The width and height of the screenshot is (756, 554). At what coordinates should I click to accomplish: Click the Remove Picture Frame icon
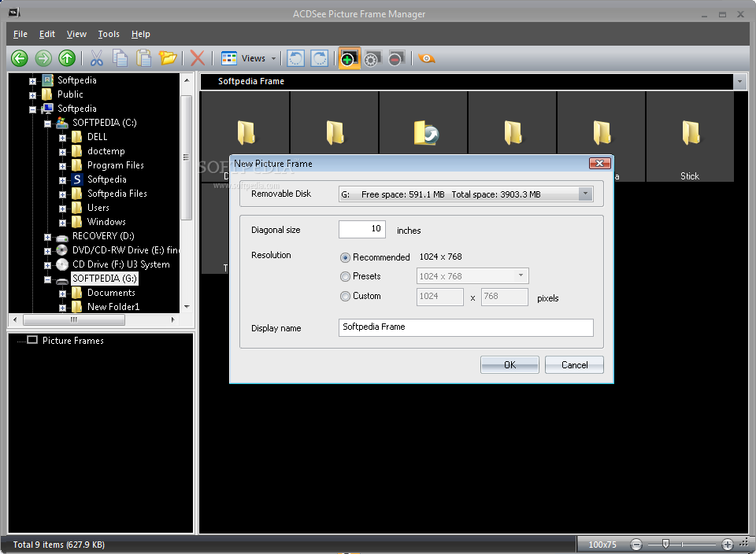(396, 59)
